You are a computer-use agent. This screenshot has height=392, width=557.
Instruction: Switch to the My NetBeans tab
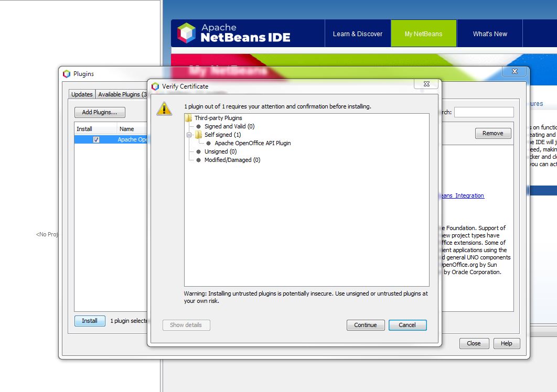423,34
